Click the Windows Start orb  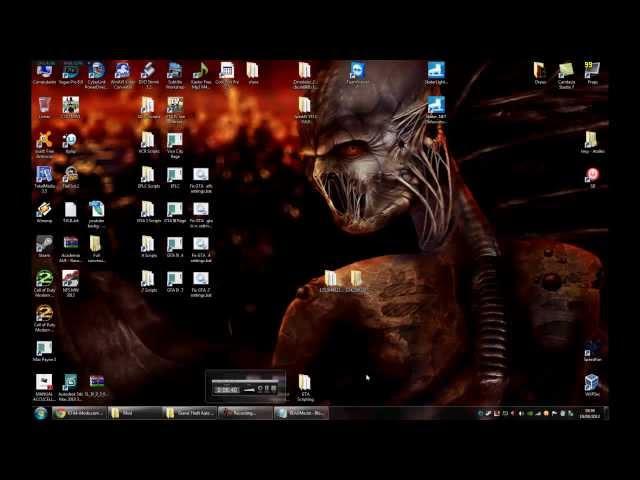[40, 413]
